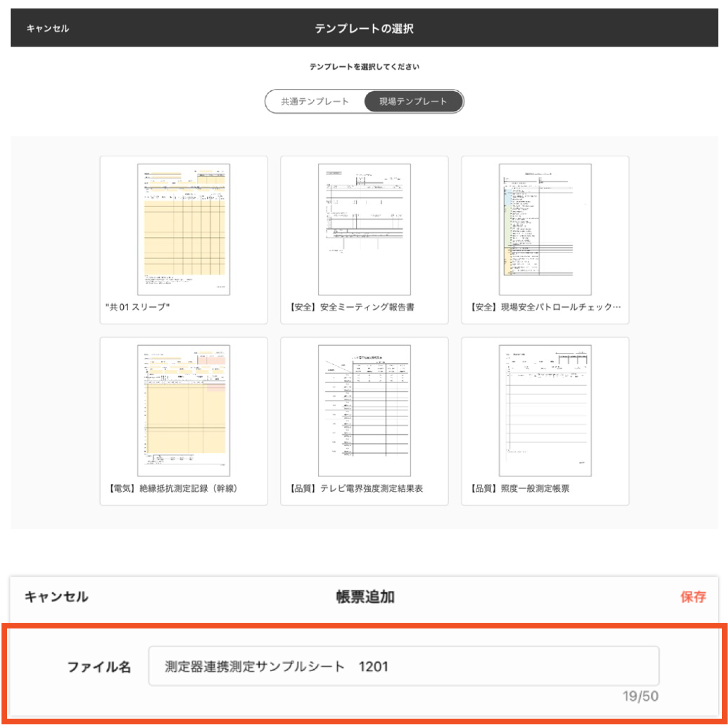Choose the 安全ミーティング報告書 template thumbnail
The image size is (728, 727).
tap(364, 229)
